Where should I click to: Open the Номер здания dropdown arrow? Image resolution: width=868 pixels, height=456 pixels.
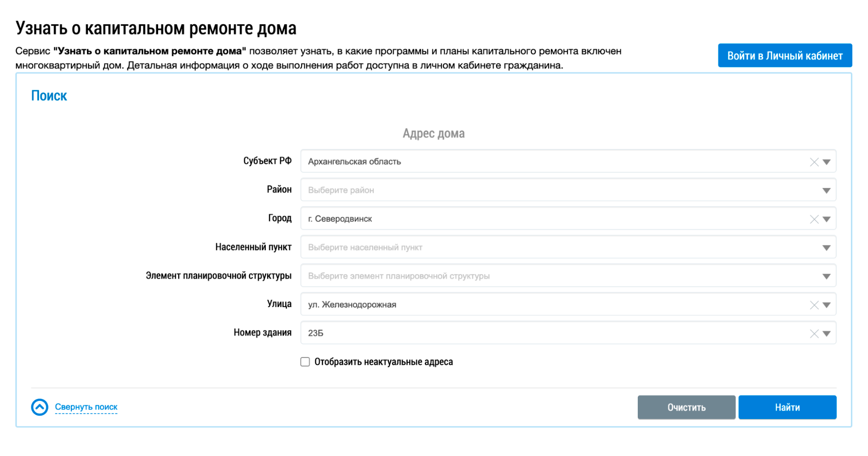coord(826,334)
